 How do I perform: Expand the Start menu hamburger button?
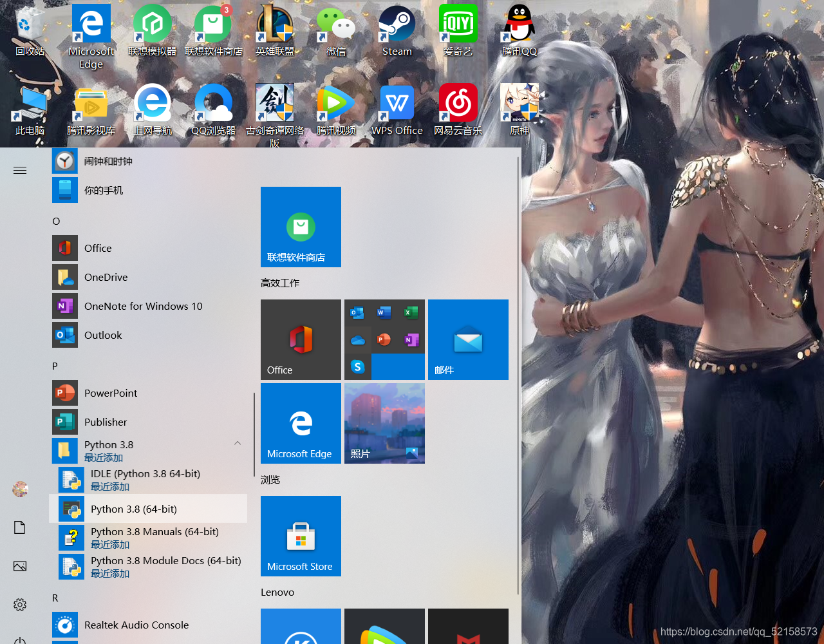click(x=20, y=170)
